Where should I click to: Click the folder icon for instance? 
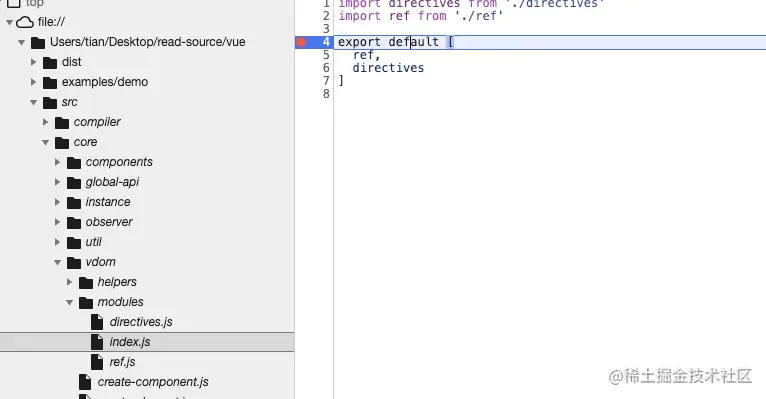point(74,203)
